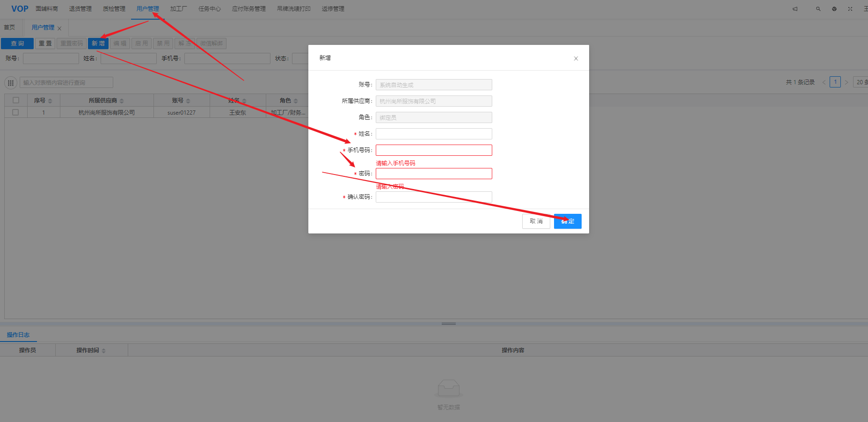868x422 pixels.
Task: Toggle the select-all checkbox in table header
Action: pos(16,100)
